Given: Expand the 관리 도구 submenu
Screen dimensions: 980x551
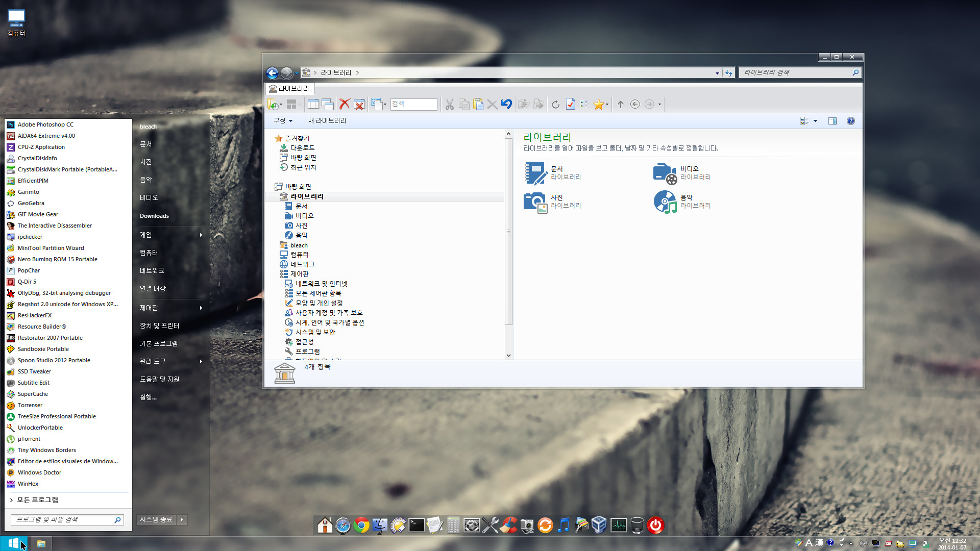Looking at the screenshot, I should [201, 361].
